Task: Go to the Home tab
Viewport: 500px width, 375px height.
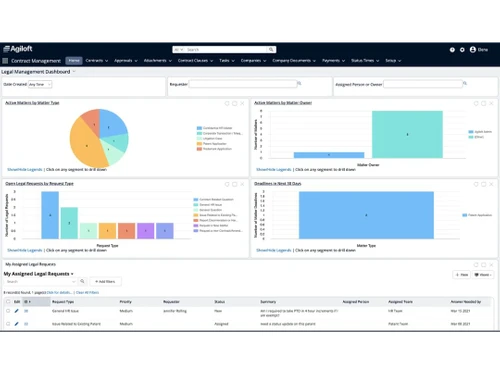Action: [74, 61]
